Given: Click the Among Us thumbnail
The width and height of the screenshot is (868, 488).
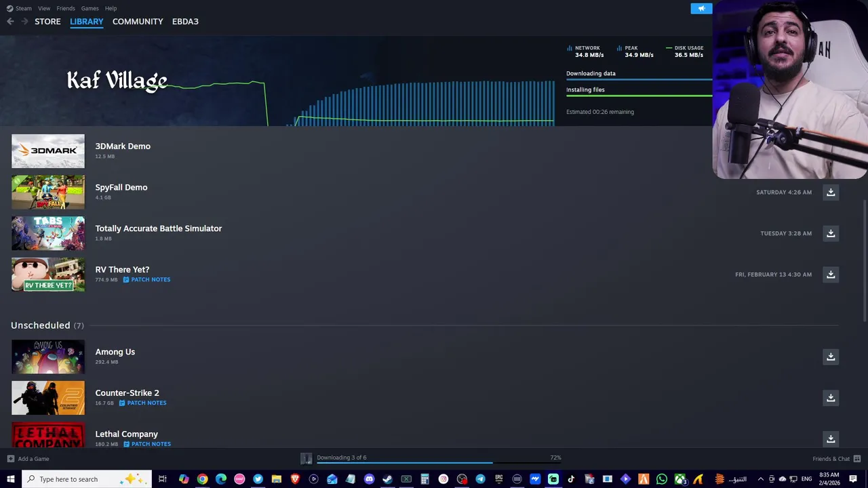Looking at the screenshot, I should tap(48, 357).
